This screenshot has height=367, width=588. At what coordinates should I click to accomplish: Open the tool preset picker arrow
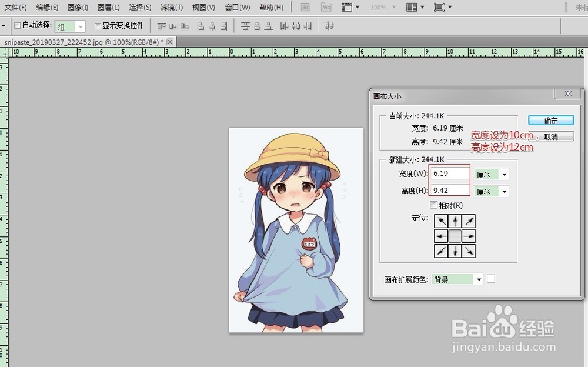pos(4,26)
